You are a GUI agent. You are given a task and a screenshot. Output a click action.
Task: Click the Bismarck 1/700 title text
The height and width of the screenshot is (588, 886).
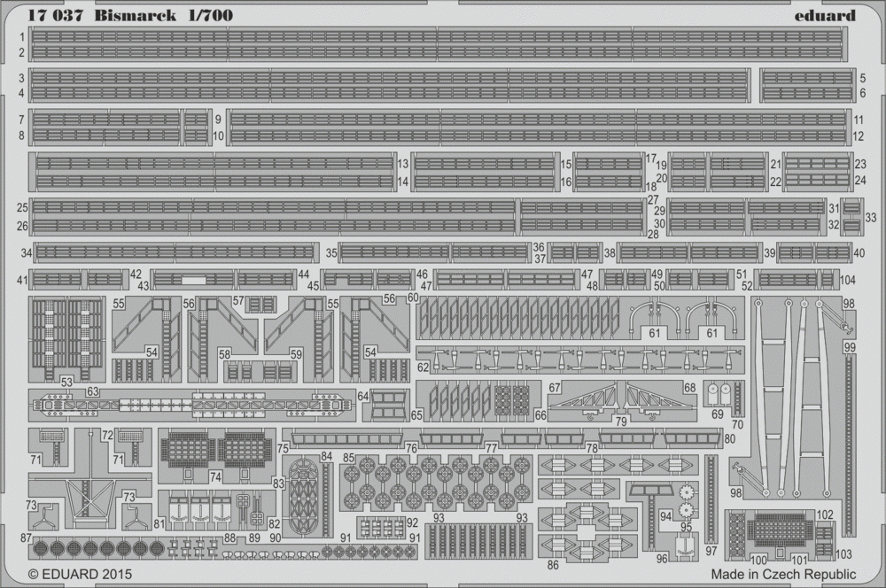click(164, 15)
